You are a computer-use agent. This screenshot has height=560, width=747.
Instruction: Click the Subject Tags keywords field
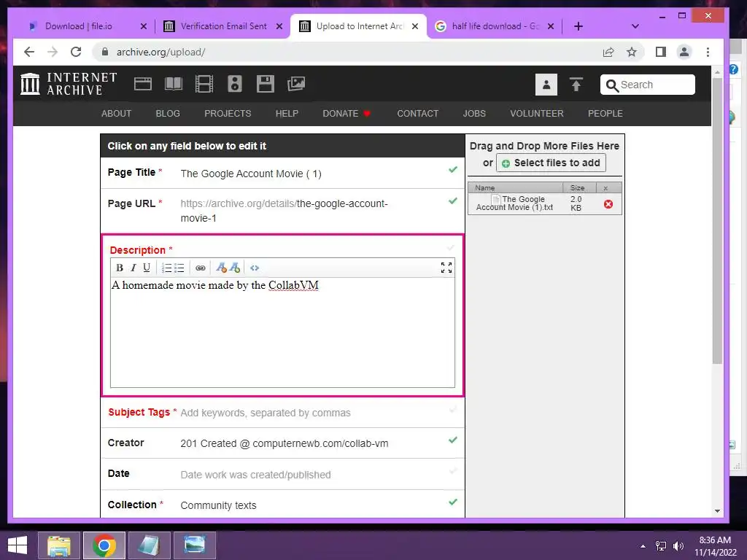click(x=282, y=413)
